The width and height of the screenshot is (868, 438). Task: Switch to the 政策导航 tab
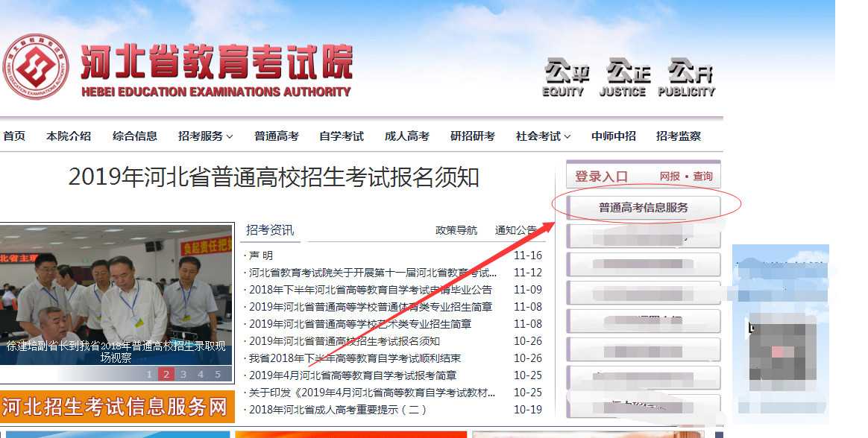[x=456, y=230]
